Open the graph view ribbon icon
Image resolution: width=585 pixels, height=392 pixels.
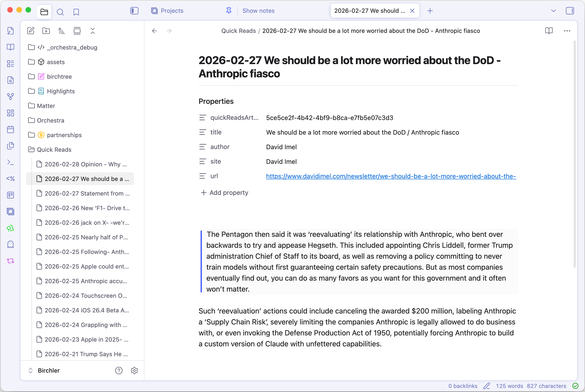coord(10,97)
